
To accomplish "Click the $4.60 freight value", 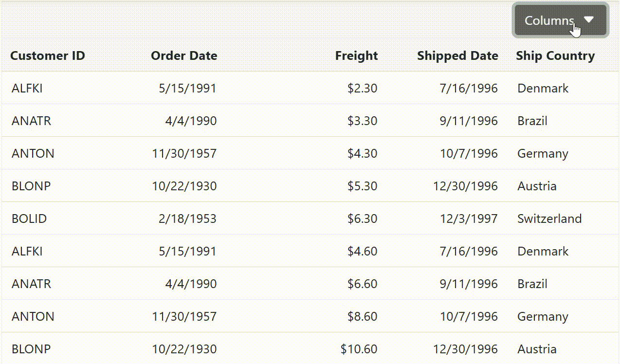I will pos(362,251).
